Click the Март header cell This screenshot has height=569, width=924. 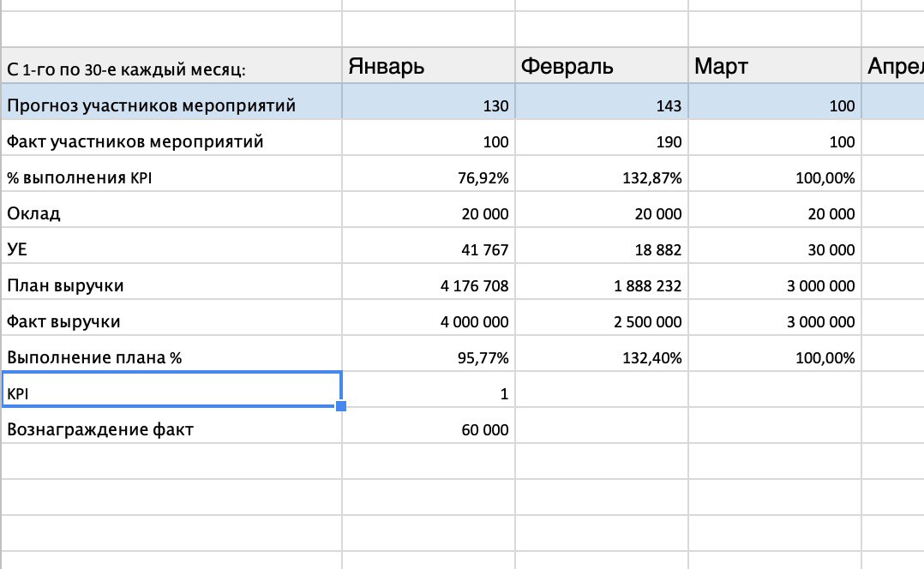774,66
